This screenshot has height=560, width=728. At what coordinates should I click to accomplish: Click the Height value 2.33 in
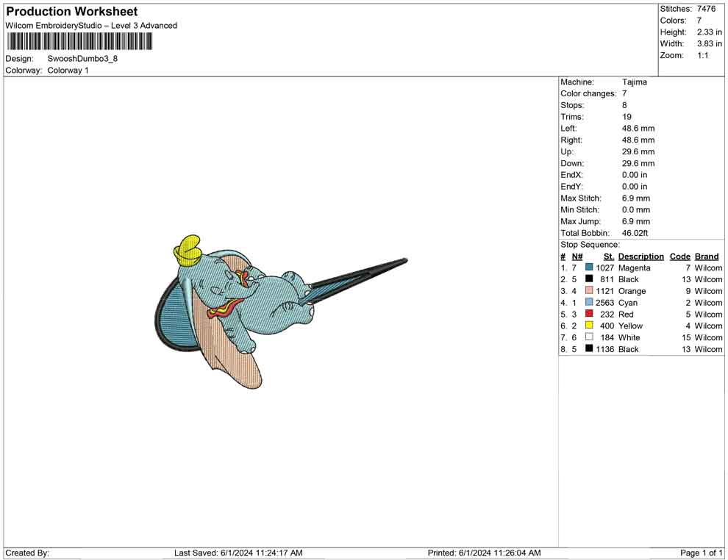[710, 32]
